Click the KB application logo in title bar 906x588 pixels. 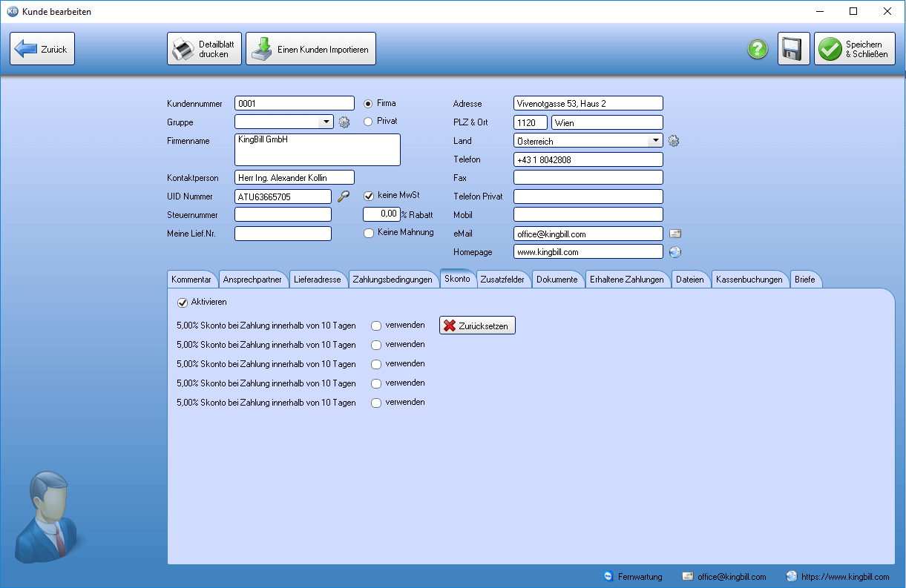[x=12, y=12]
